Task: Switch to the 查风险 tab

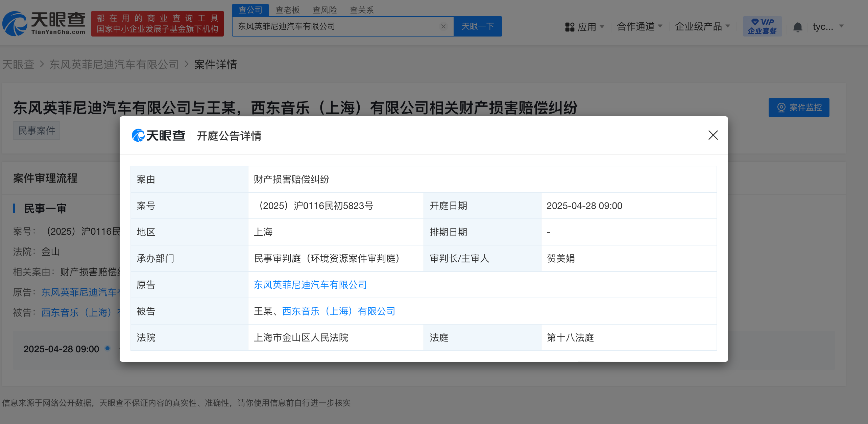Action: click(325, 10)
